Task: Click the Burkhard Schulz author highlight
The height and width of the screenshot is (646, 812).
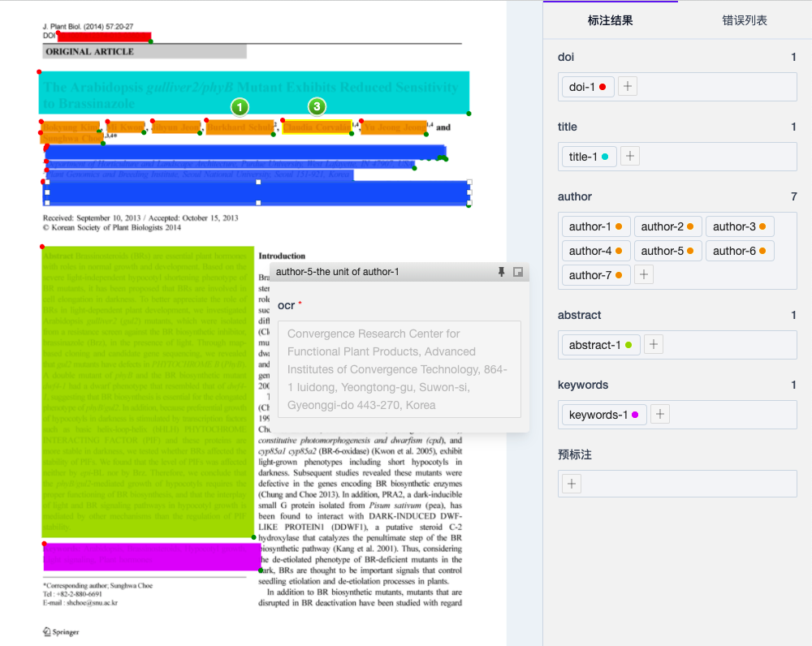Action: click(240, 127)
